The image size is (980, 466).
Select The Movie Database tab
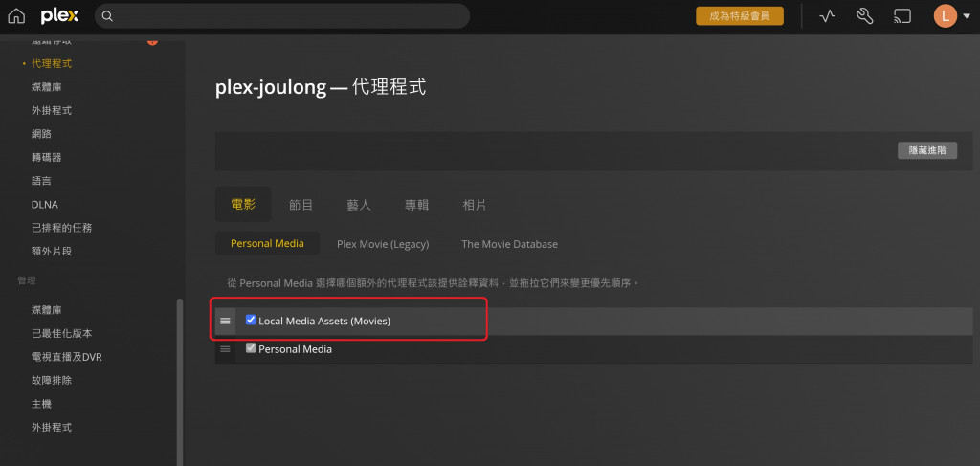click(509, 244)
